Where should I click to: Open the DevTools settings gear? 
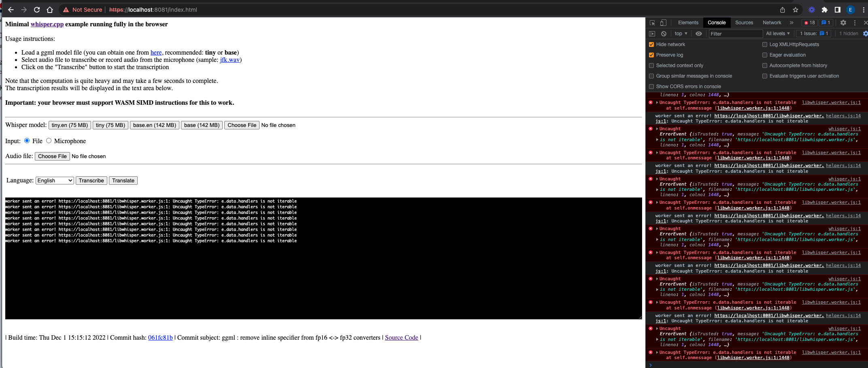(843, 23)
